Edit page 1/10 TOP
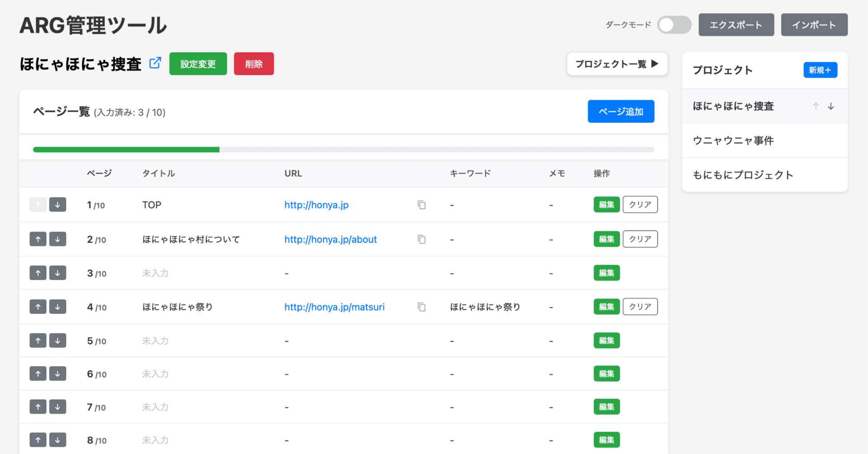This screenshot has width=868, height=454. 606,205
